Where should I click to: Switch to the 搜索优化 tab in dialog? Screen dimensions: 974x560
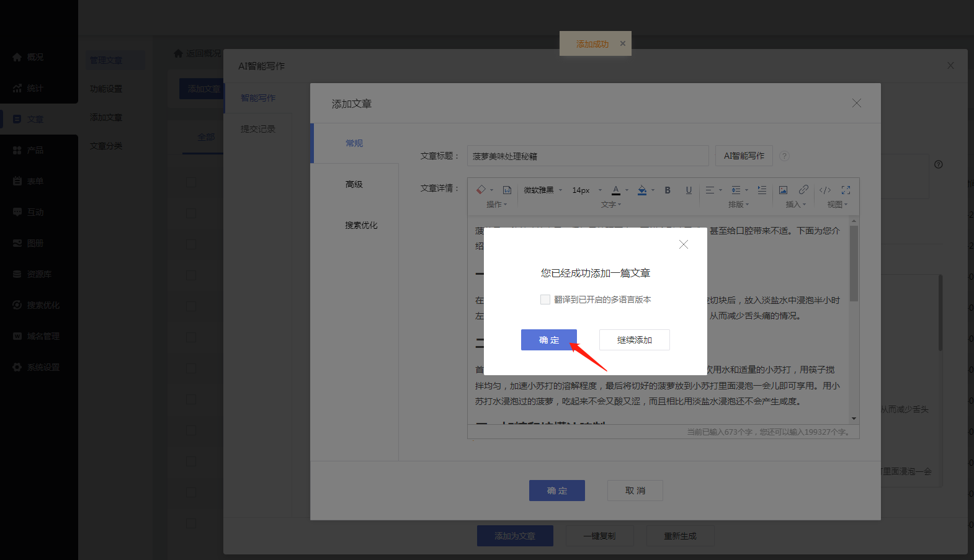[x=361, y=225]
